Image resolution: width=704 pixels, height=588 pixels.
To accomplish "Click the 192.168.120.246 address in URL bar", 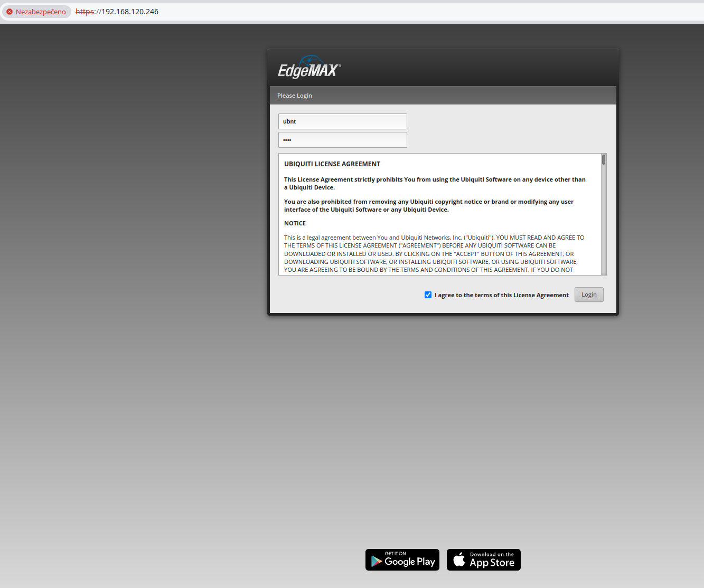I will point(130,12).
